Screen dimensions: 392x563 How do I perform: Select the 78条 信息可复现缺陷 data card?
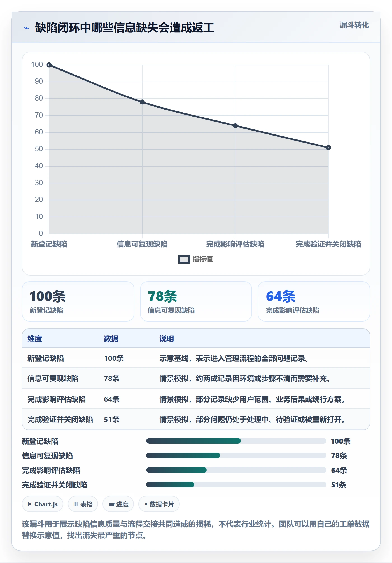tap(196, 301)
